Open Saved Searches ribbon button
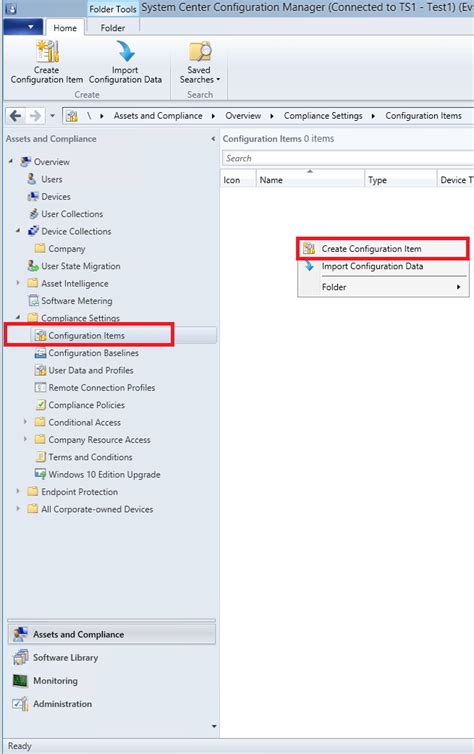This screenshot has height=754, width=474. [200, 63]
